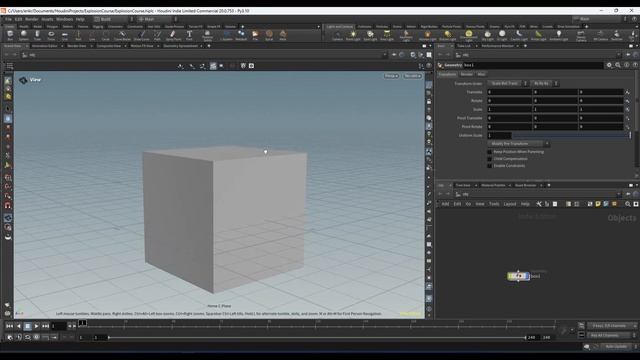Open the network editor Add menu
This screenshot has height=360, width=640.
[x=445, y=204]
